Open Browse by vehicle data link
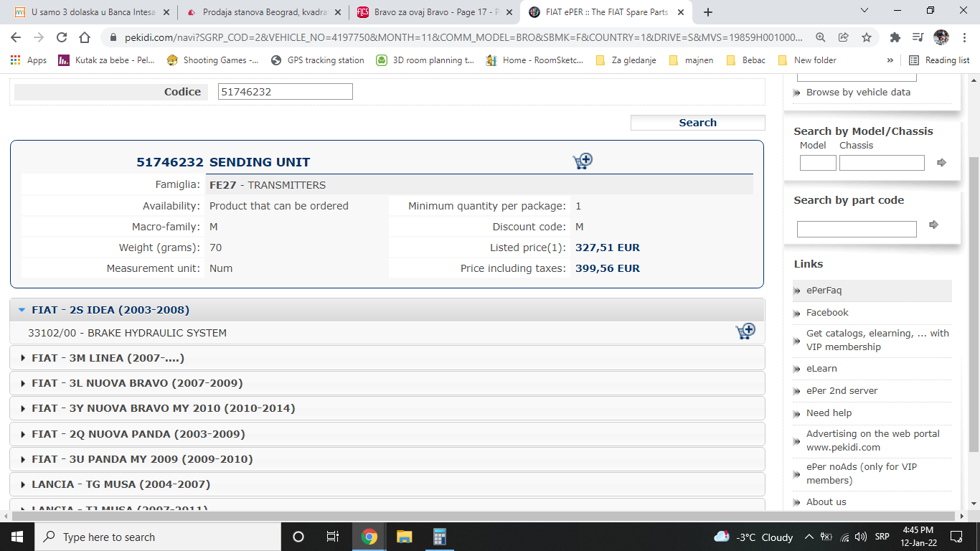 tap(858, 92)
